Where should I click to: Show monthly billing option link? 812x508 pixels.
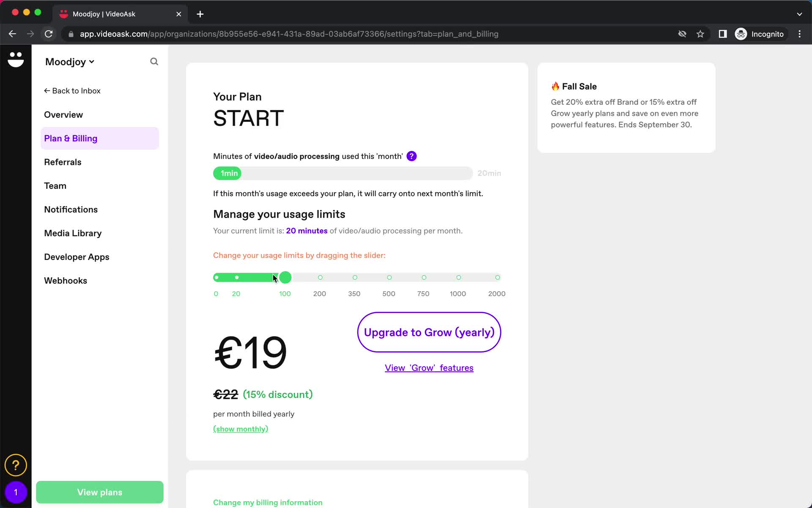(x=240, y=428)
